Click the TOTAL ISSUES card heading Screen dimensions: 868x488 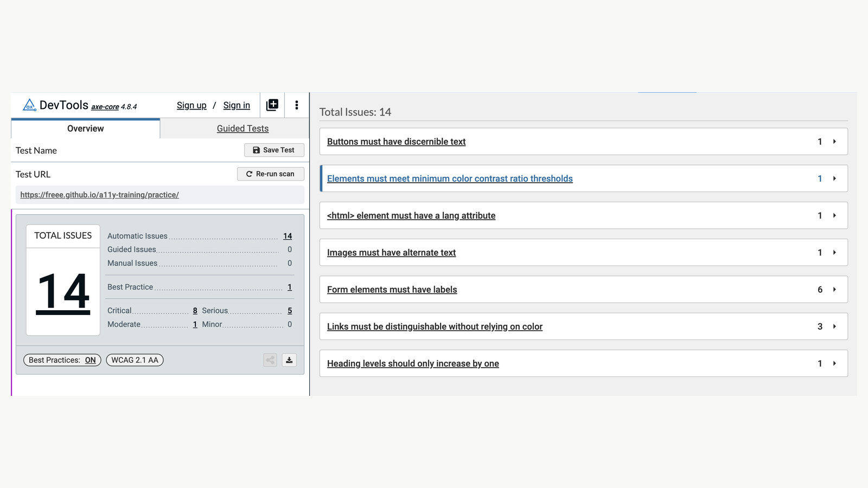[x=63, y=235]
